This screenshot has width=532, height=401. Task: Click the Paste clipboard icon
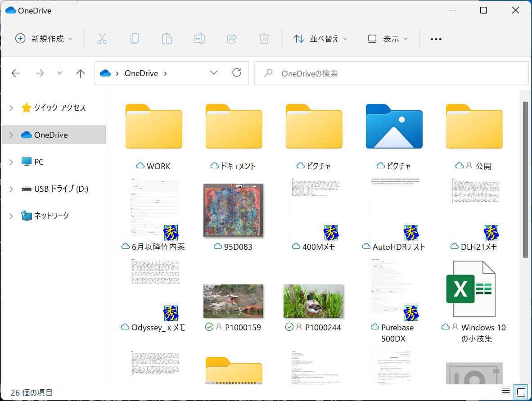click(x=167, y=39)
